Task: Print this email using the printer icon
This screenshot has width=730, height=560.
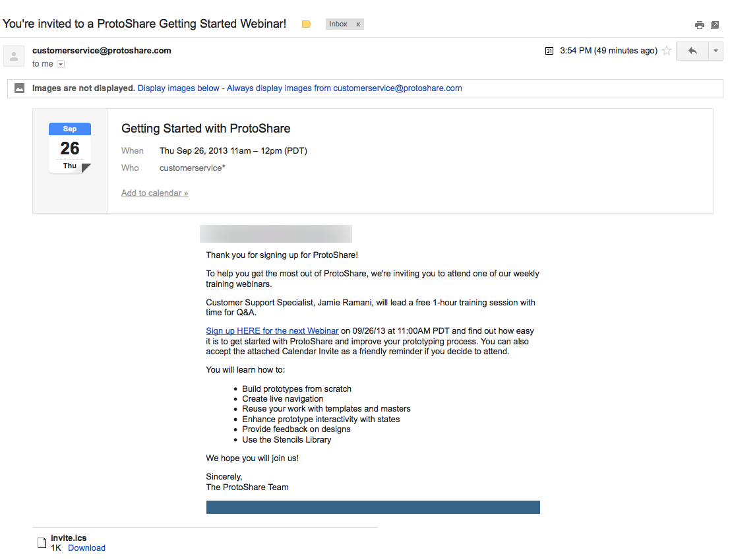Action: point(700,25)
